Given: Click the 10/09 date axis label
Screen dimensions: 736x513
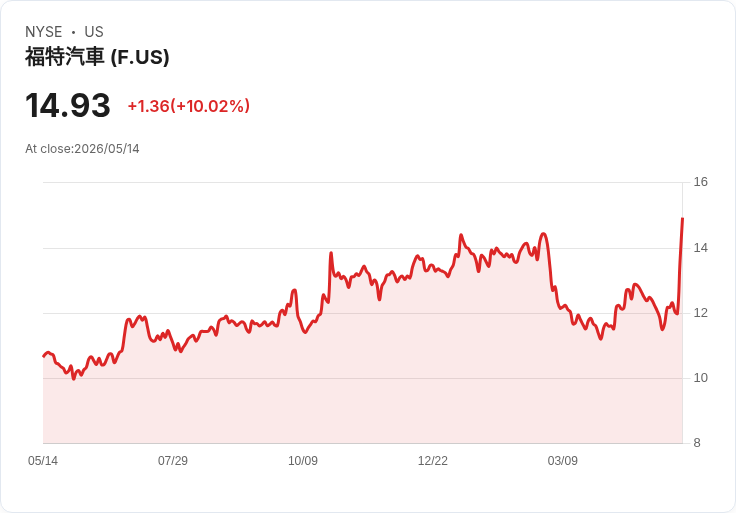Looking at the screenshot, I should 303,460.
